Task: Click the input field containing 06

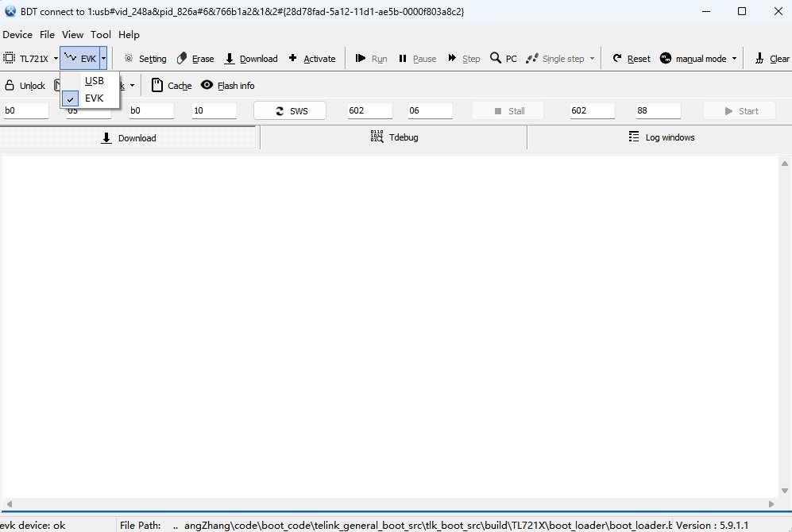Action: click(431, 110)
